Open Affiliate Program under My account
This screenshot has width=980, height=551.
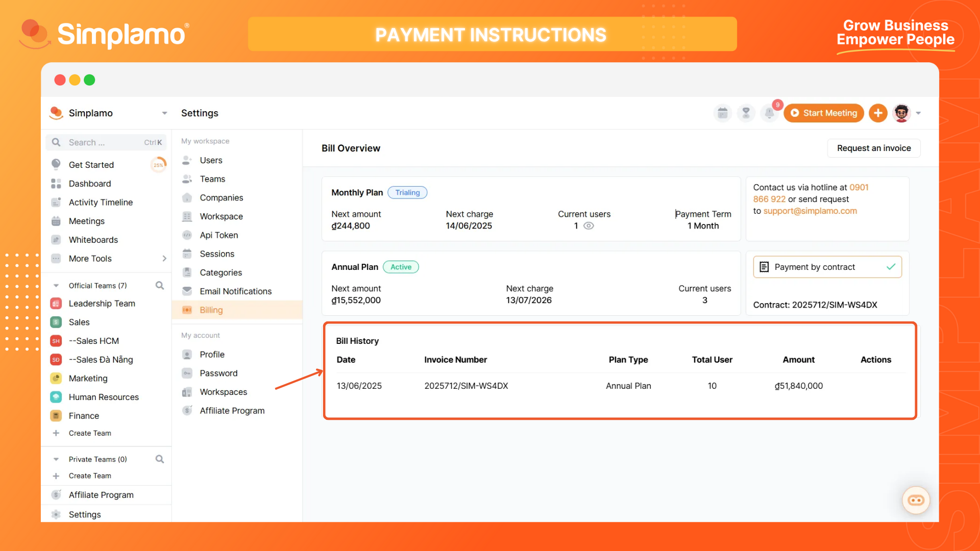(232, 411)
